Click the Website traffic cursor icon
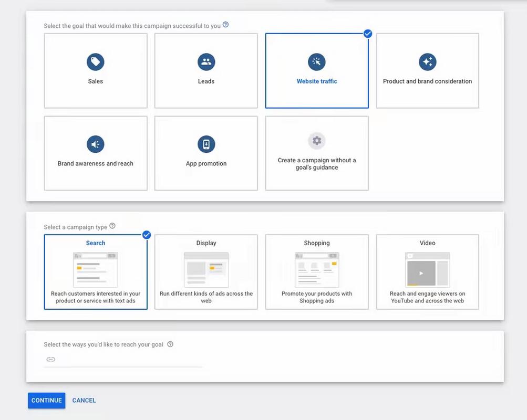Viewport: 527px width, 420px height. (x=317, y=62)
